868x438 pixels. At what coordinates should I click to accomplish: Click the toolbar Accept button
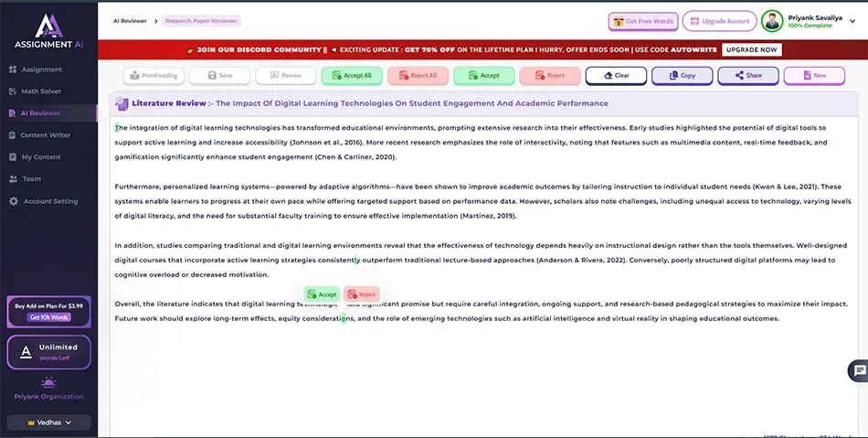point(484,75)
